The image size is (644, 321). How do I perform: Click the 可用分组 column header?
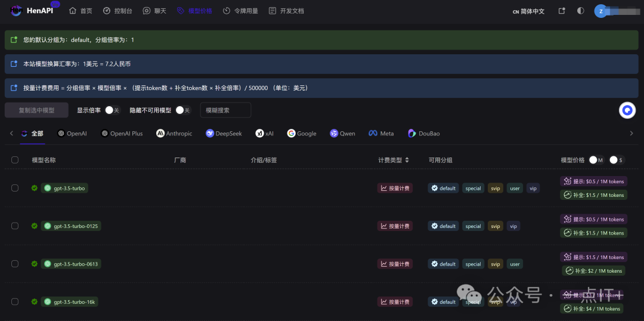click(441, 160)
